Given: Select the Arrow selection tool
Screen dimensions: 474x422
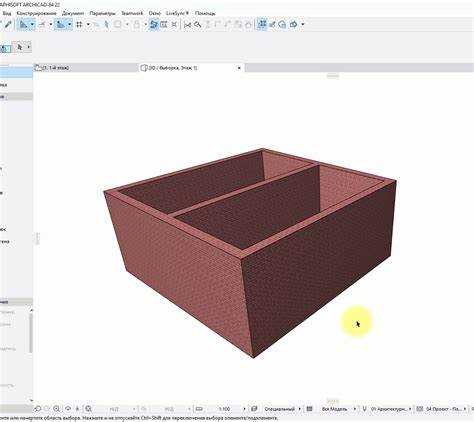Looking at the screenshot, I should [x=20, y=47].
